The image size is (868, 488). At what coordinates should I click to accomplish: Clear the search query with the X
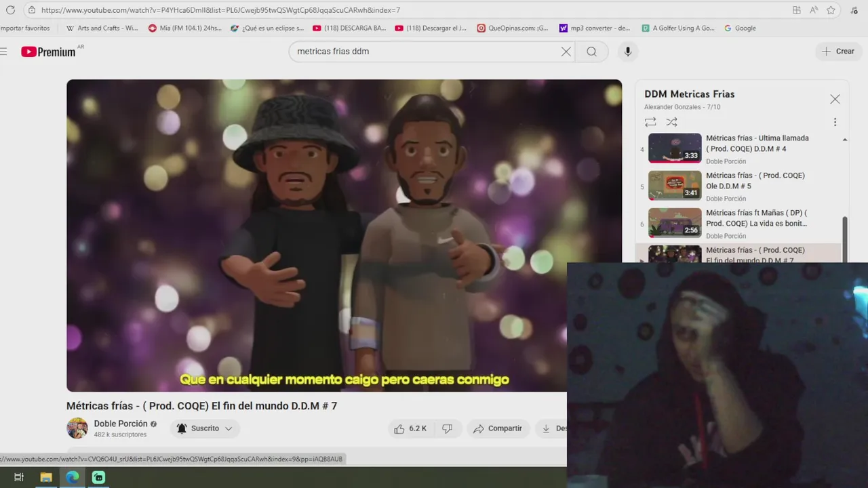click(566, 52)
